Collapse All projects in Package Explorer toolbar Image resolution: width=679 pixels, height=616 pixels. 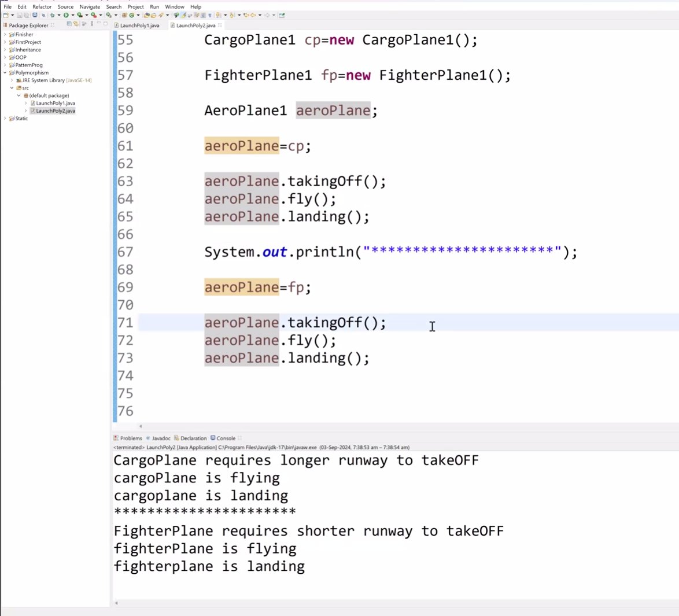[69, 25]
